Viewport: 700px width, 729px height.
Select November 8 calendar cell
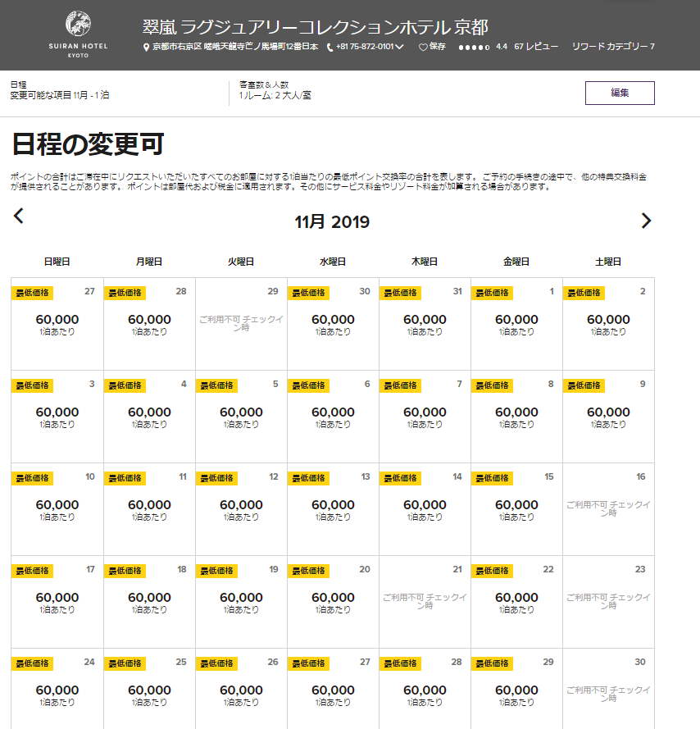[x=516, y=417]
